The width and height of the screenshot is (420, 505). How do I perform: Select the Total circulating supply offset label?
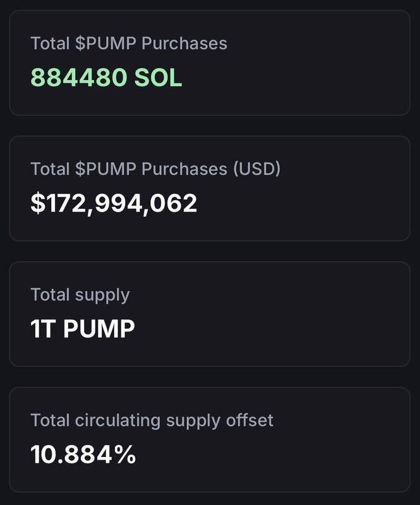152,420
